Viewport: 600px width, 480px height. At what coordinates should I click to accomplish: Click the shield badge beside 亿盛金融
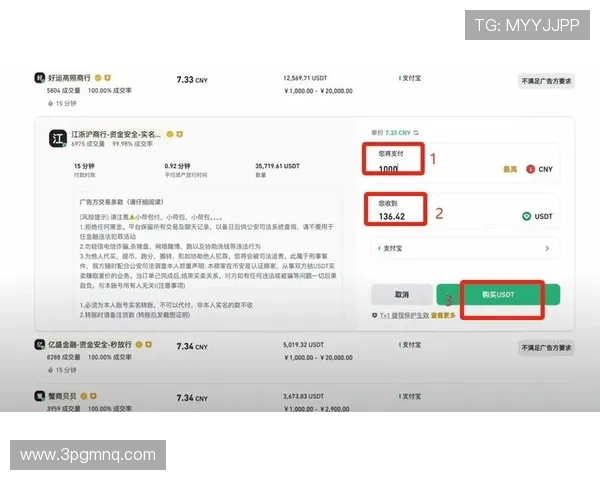(x=148, y=344)
